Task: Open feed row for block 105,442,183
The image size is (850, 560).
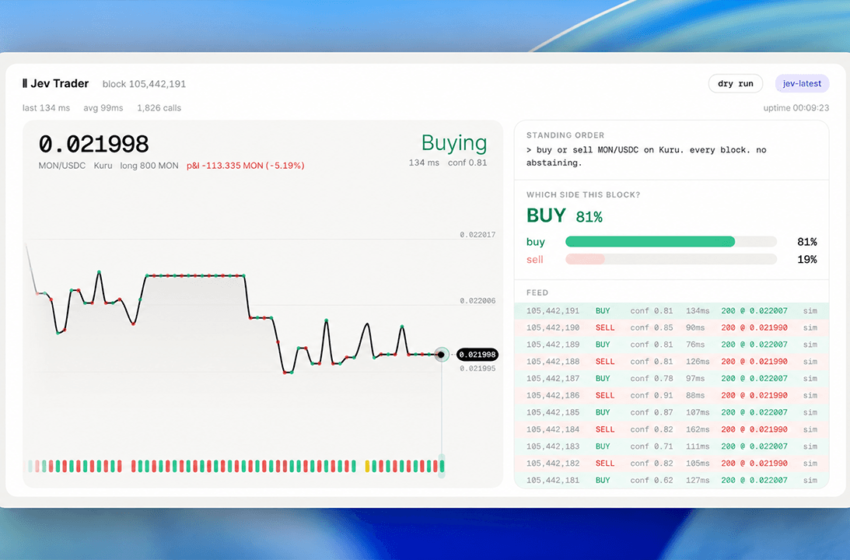Action: (671, 446)
